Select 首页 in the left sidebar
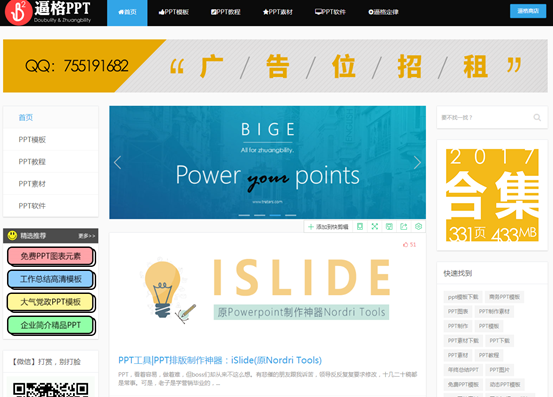This screenshot has height=397, width=553. (51, 117)
